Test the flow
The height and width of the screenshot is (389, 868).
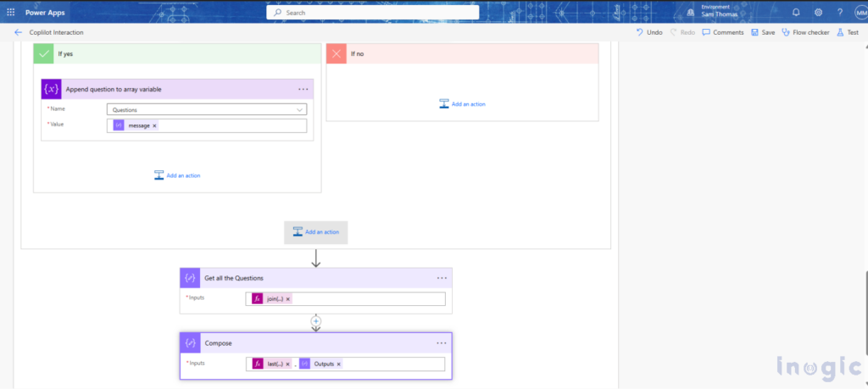point(848,32)
